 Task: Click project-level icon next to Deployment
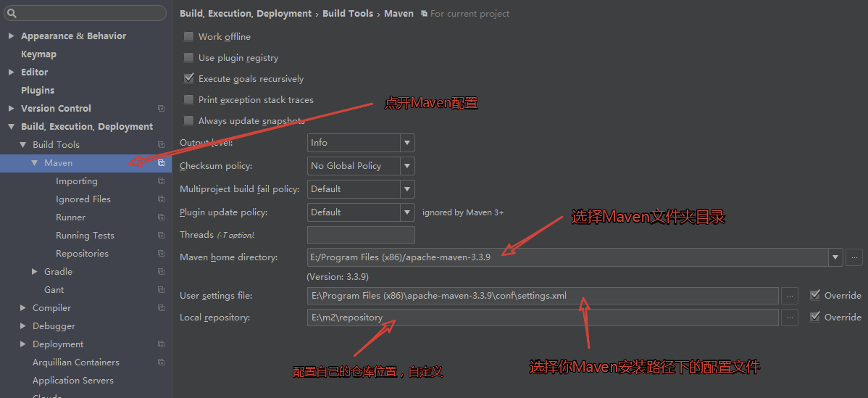coord(161,344)
